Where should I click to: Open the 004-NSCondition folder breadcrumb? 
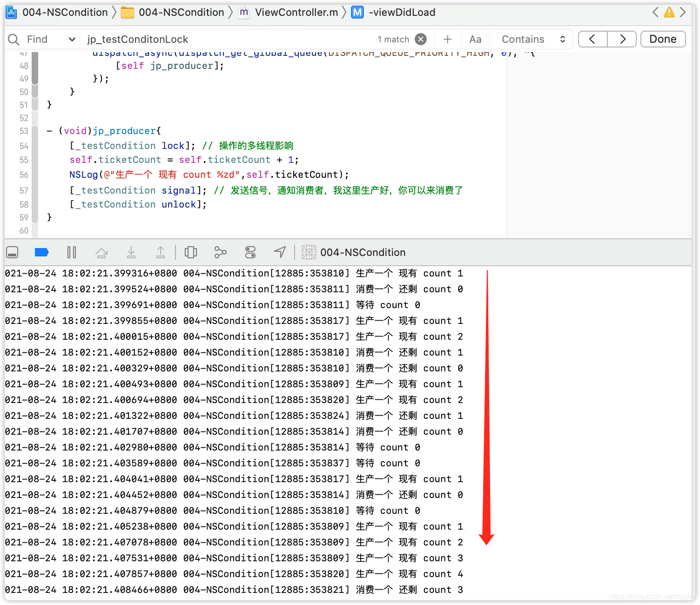(172, 13)
